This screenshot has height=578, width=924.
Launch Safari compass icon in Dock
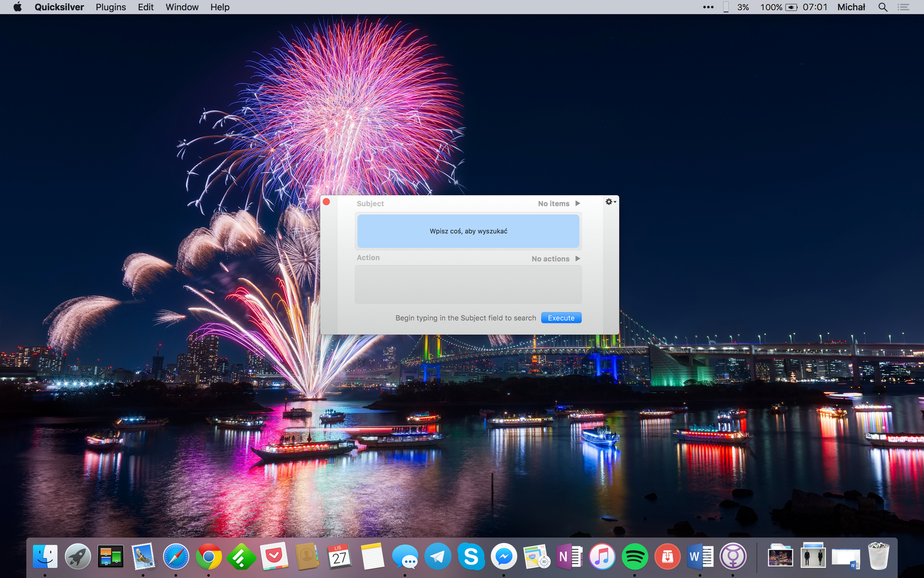tap(176, 556)
